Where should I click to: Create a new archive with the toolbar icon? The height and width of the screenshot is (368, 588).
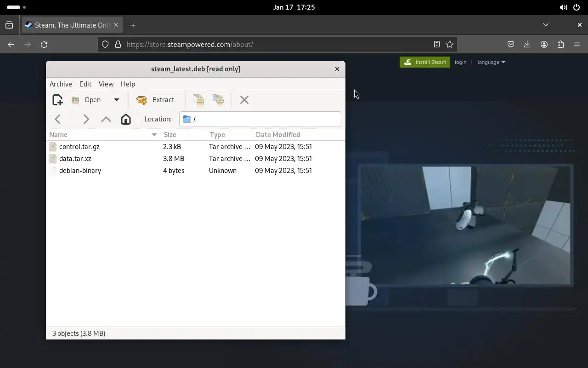click(x=57, y=100)
